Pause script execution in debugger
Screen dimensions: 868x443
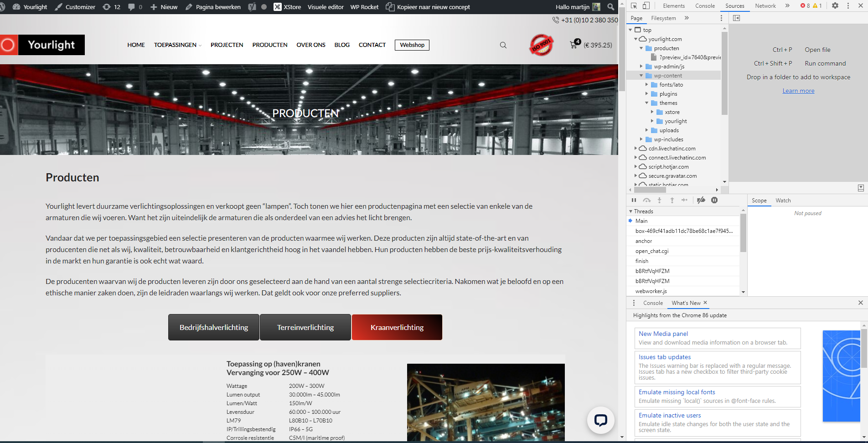point(634,200)
